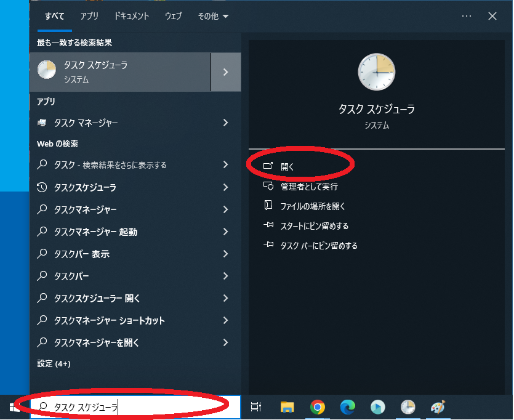514x420 pixels.
Task: Click the three-dot options menu icon
Action: (467, 17)
